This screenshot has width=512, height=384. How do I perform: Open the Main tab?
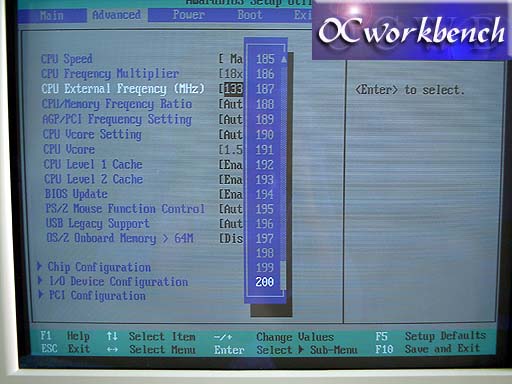pos(51,15)
